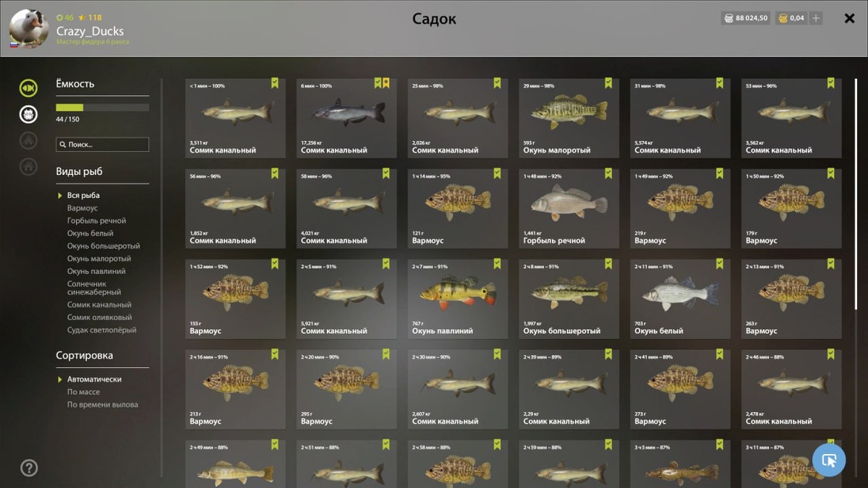868x488 pixels.
Task: Select sorting option По массе
Action: pyautogui.click(x=83, y=392)
